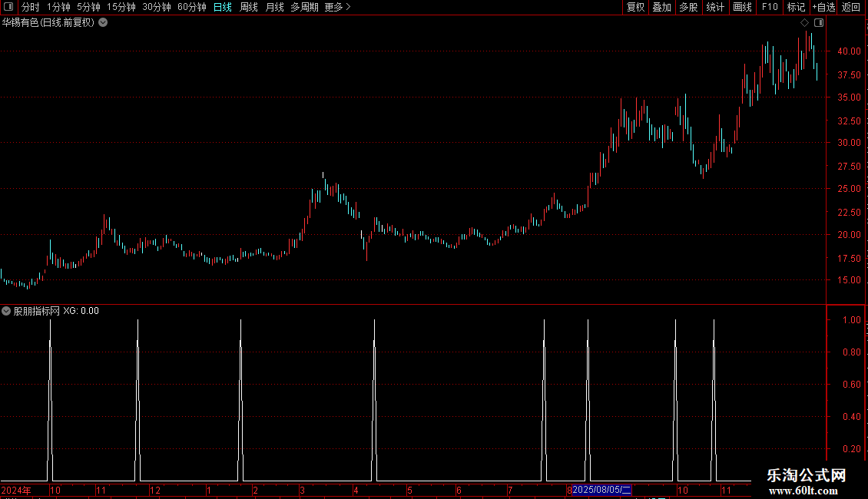
Task: Open the 多周期 multi-period view
Action: coord(304,7)
